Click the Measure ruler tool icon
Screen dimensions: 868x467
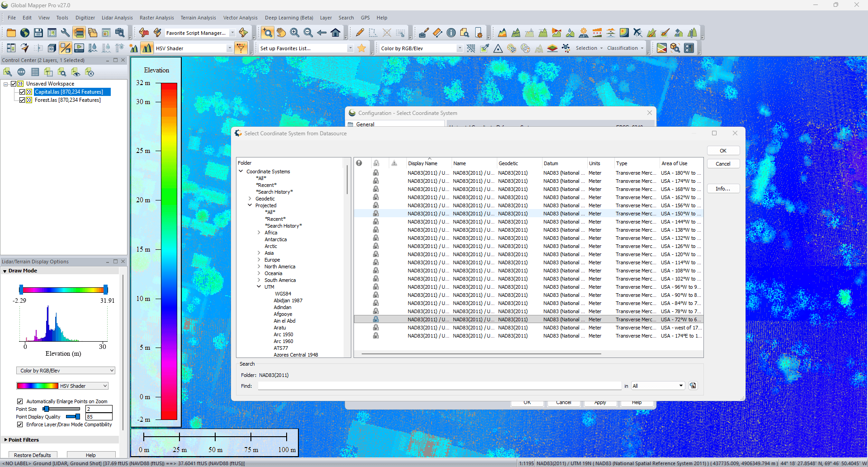click(x=437, y=33)
